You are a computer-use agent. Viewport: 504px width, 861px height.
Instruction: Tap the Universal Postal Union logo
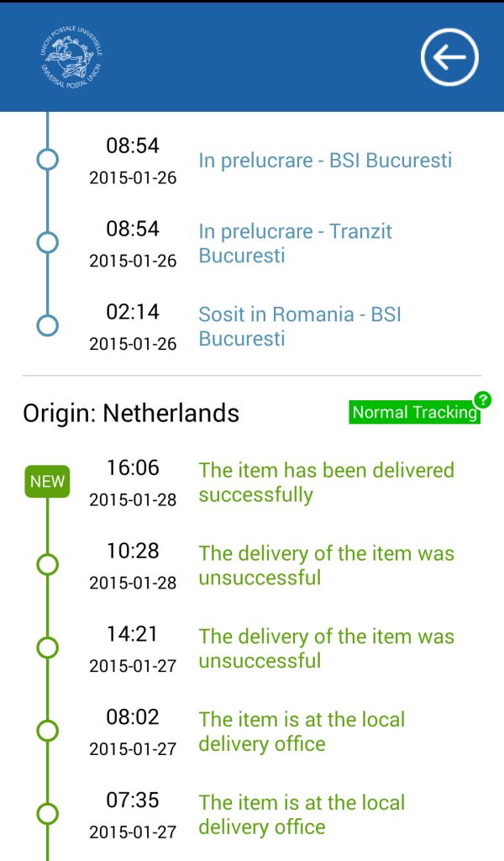coord(71,56)
